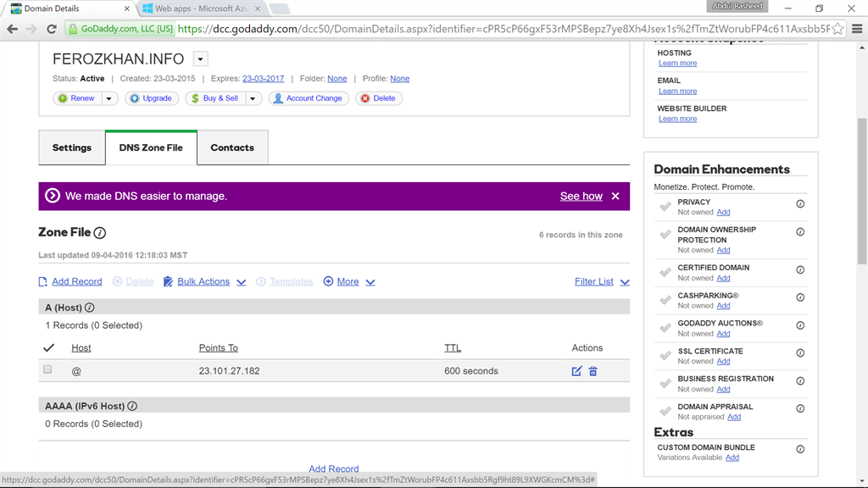Sort by the Points To column header
Screen dimensions: 868x488
pos(218,348)
